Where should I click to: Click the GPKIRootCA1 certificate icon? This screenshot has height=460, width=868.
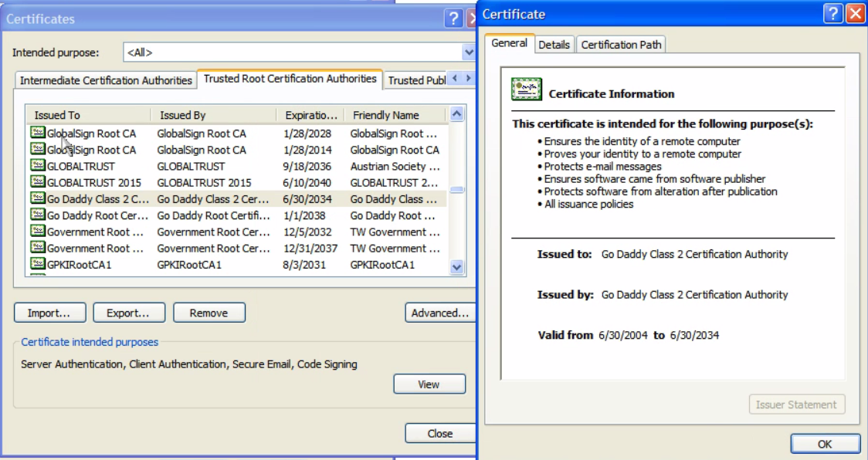tap(38, 264)
